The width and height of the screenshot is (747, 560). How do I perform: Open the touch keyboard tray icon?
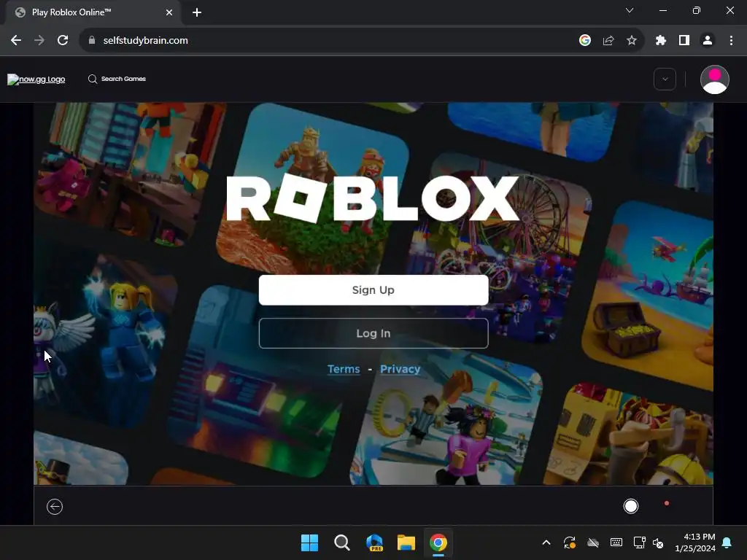click(x=616, y=542)
